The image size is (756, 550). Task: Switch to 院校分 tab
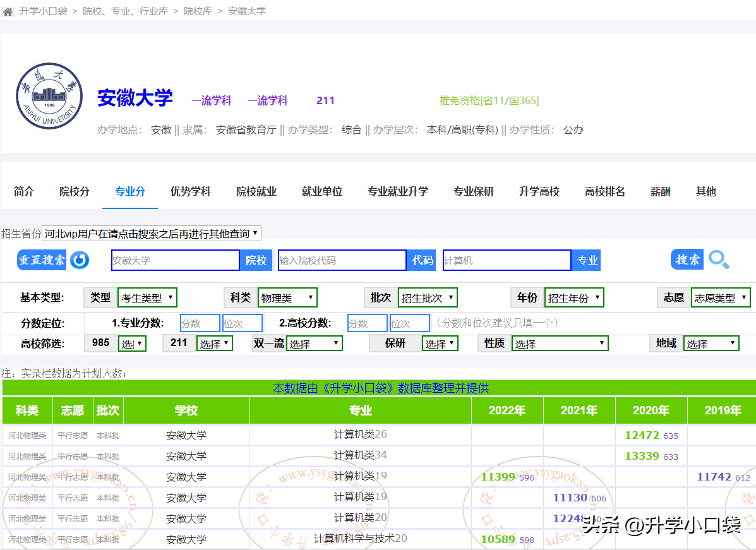(75, 191)
